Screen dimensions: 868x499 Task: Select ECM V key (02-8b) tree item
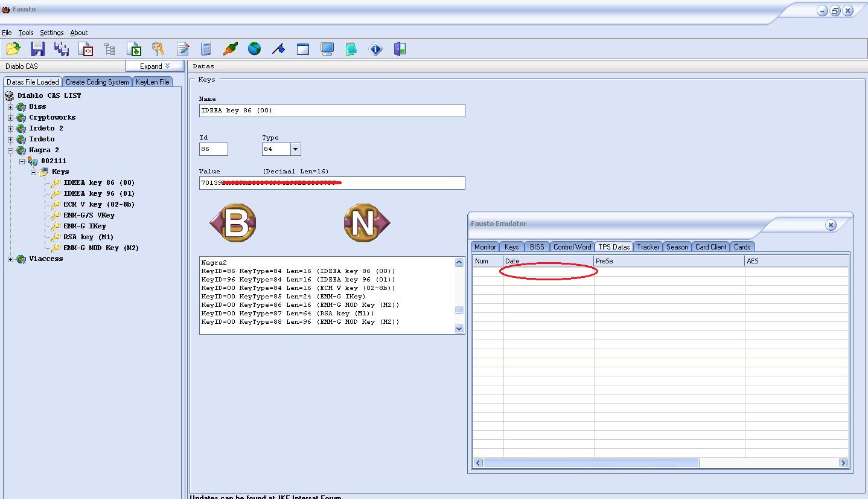coord(99,204)
